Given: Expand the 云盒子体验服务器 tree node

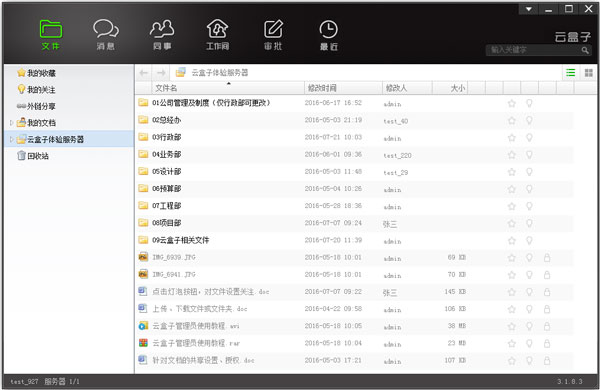Looking at the screenshot, I should (x=11, y=139).
